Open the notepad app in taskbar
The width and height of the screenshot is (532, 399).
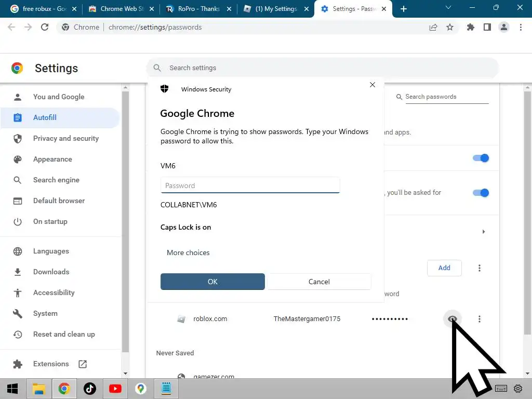(166, 389)
